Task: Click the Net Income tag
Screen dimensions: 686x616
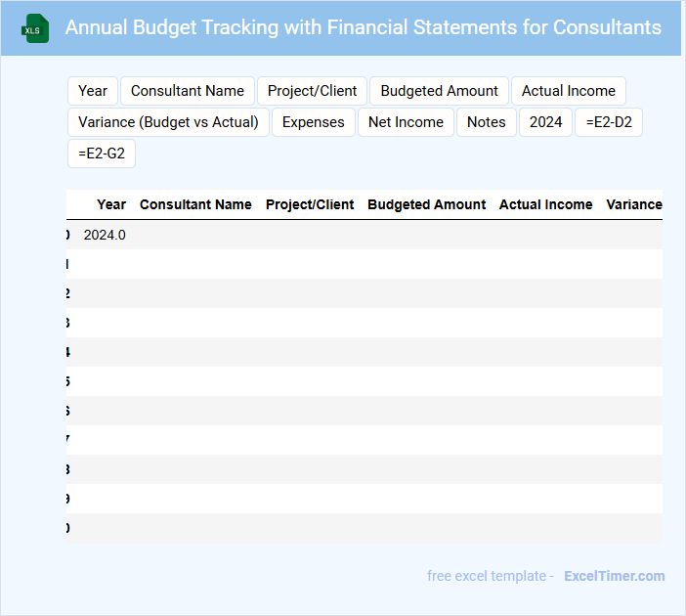Action: [x=406, y=122]
